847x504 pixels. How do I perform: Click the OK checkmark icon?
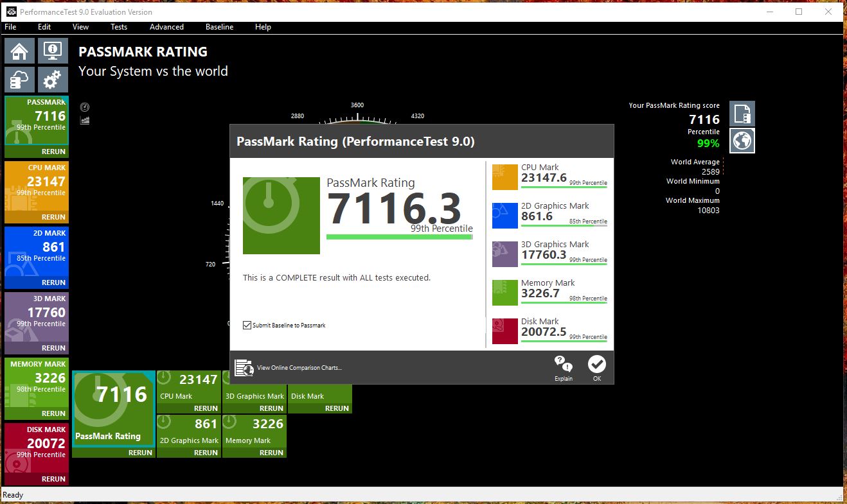pos(597,364)
